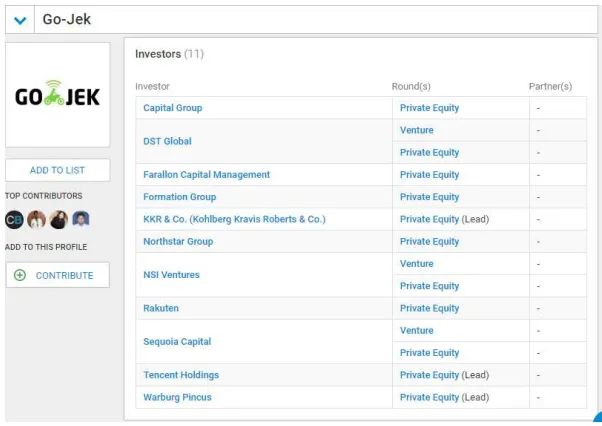Open the second contributor avatar

click(x=36, y=220)
